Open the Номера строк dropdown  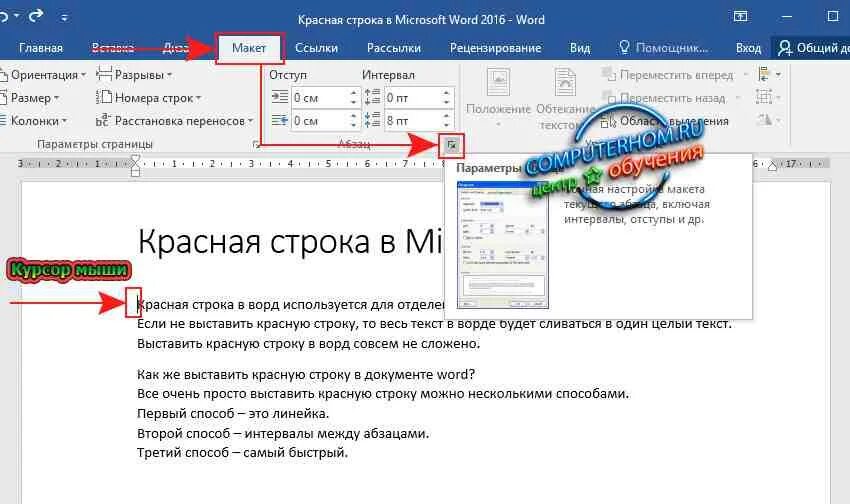click(149, 98)
